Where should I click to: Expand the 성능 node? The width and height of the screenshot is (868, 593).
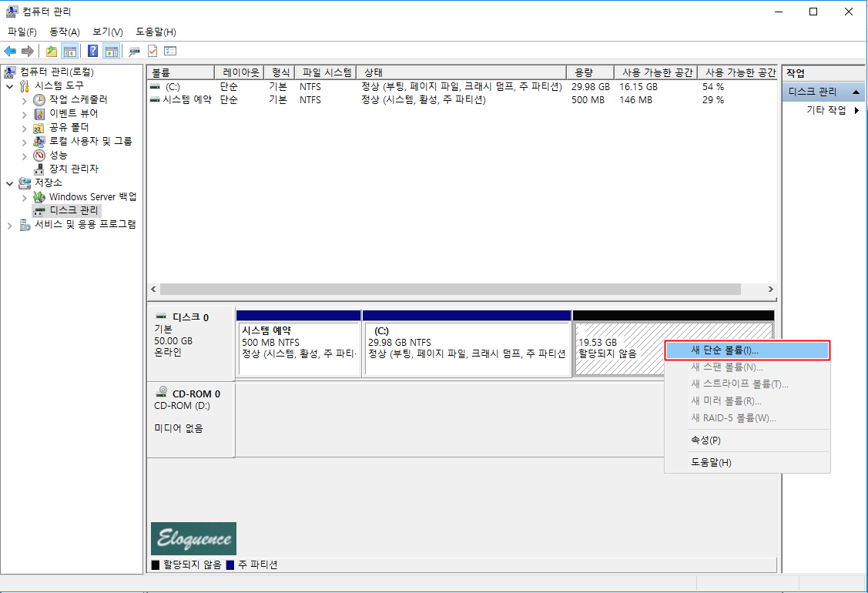25,156
